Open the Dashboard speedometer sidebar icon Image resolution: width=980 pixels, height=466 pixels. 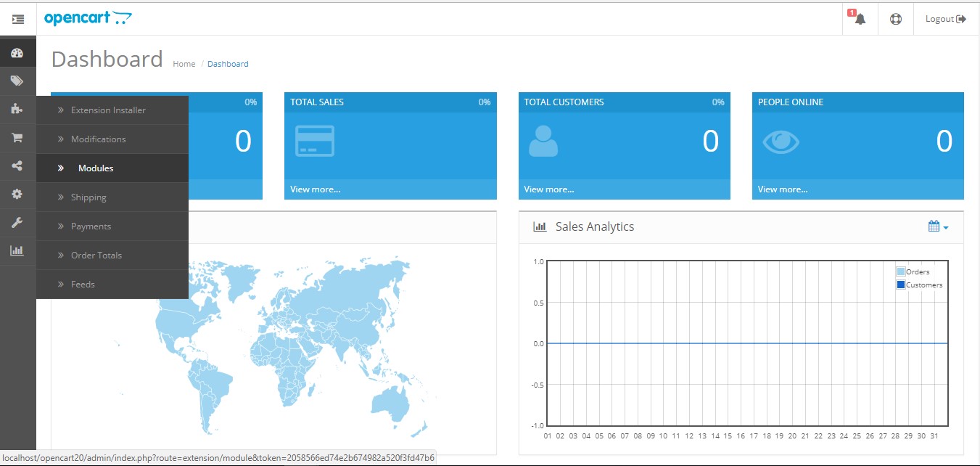point(17,53)
